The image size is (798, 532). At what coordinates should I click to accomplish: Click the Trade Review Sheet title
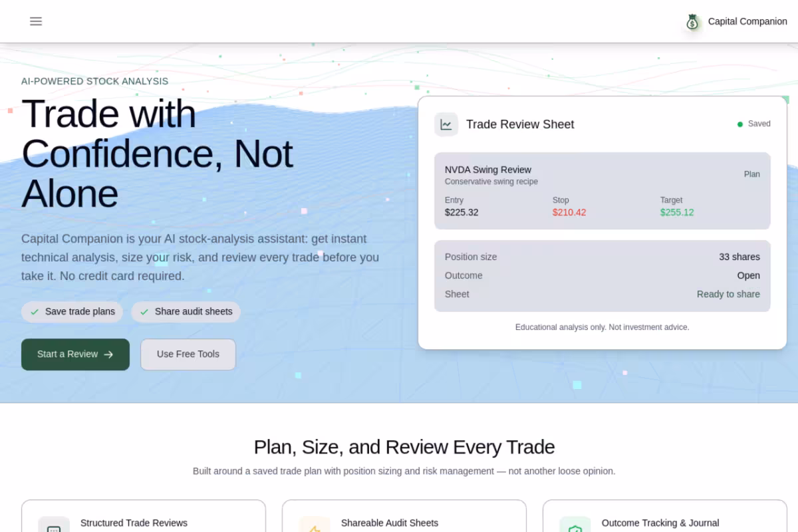520,124
